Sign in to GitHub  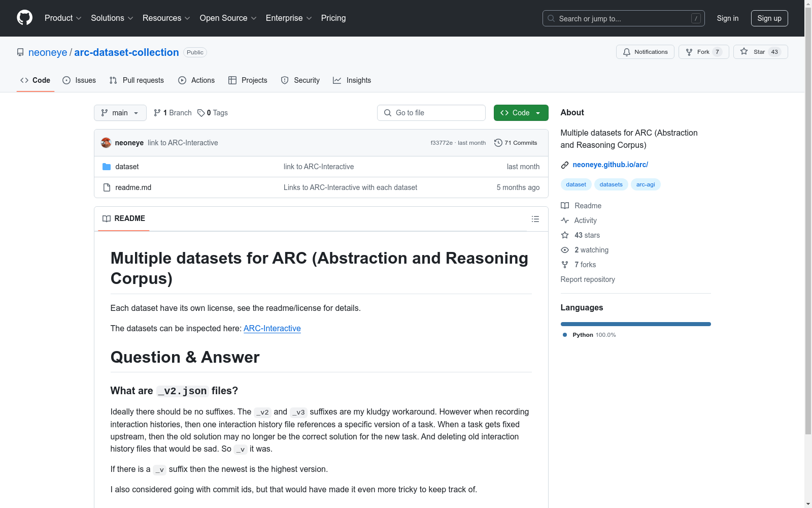click(x=728, y=18)
